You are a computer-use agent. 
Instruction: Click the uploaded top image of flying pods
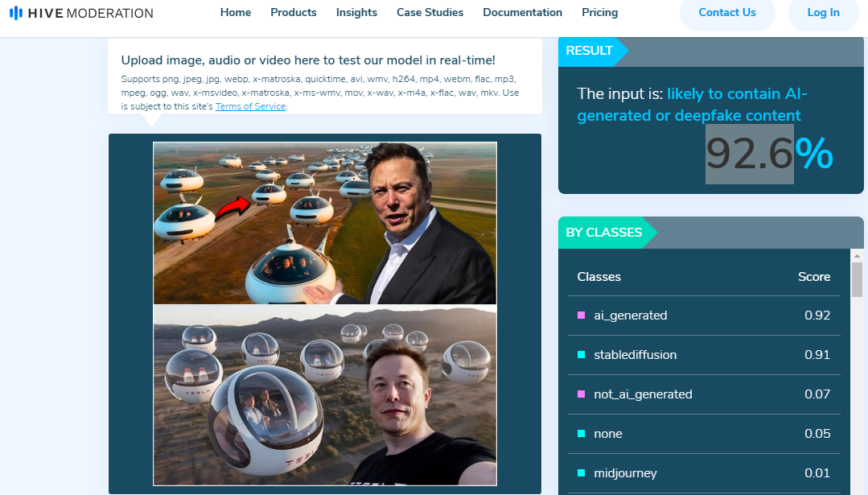tap(324, 223)
